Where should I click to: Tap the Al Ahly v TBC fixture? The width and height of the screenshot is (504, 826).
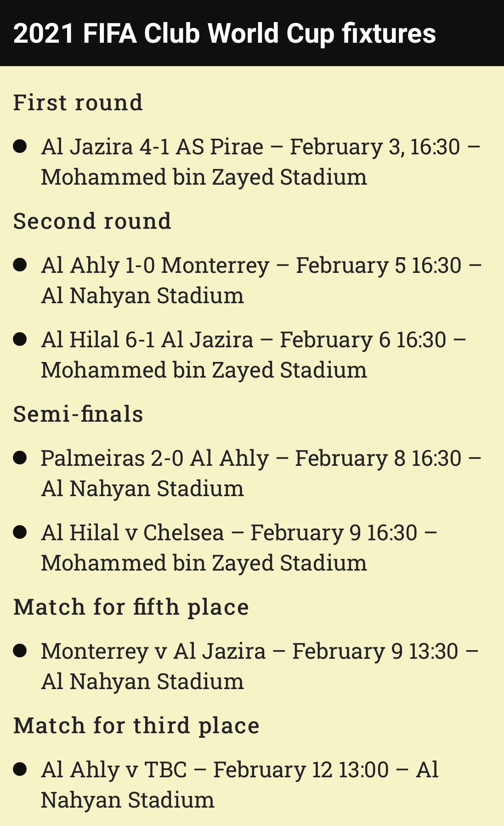(239, 785)
